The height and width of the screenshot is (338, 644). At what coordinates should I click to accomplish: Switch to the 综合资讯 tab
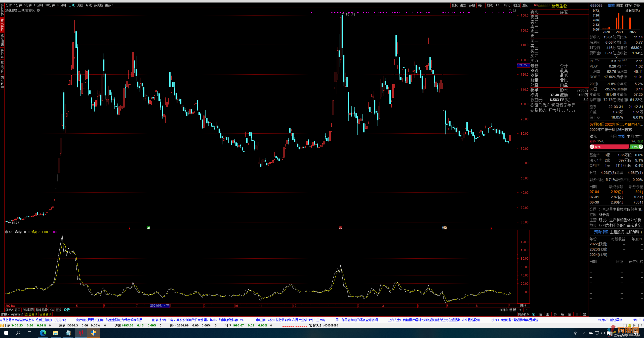[x=31, y=314]
